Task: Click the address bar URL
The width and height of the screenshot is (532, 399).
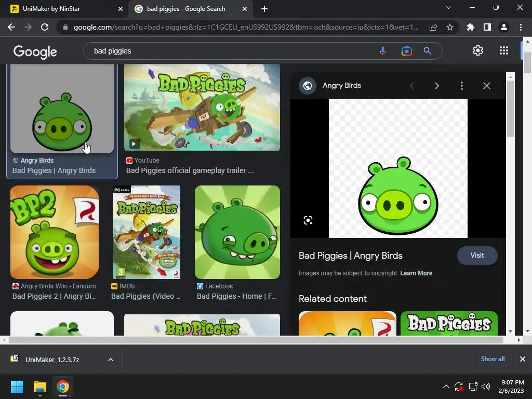Action: 246,27
